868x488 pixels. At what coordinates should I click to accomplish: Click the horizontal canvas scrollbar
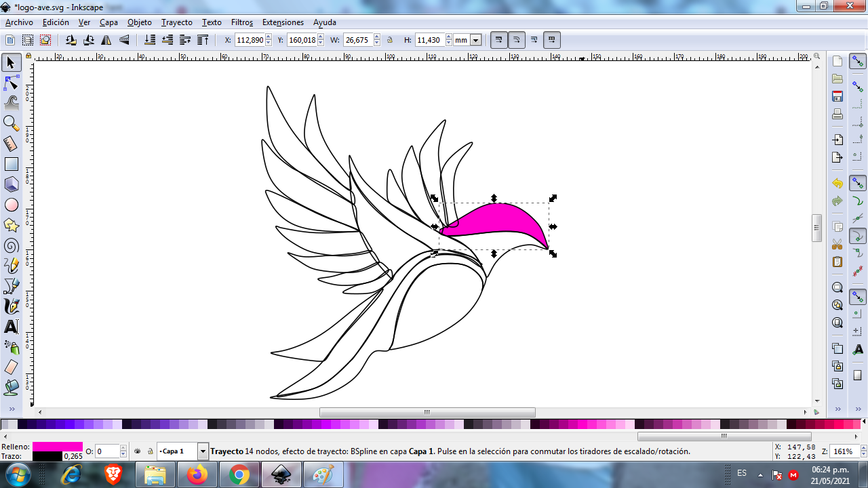(427, 412)
